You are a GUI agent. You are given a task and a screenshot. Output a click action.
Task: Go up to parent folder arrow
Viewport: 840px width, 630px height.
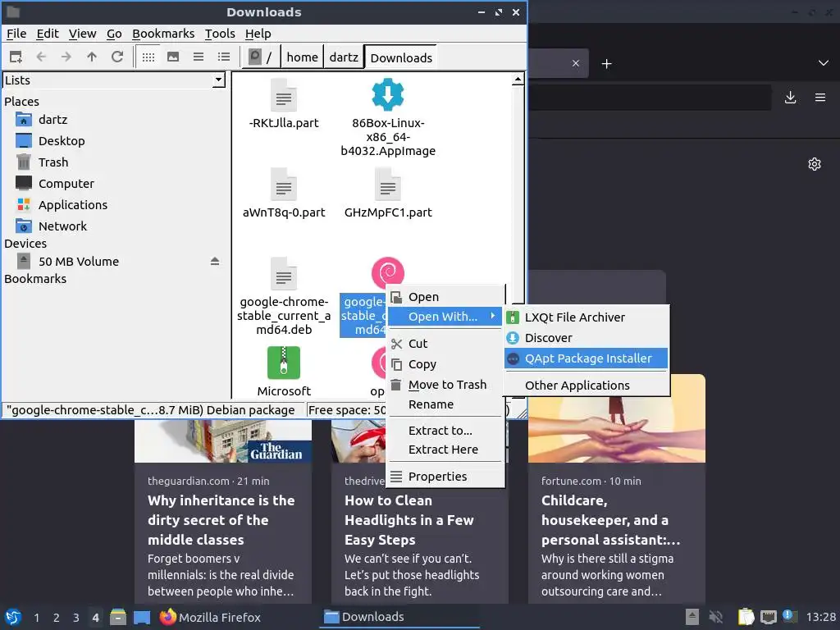(92, 57)
